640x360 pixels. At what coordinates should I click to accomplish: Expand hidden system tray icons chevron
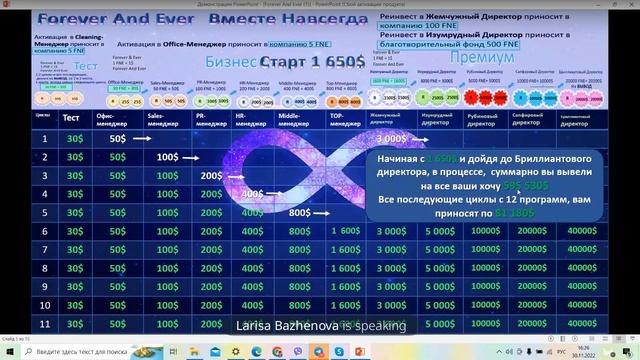click(499, 351)
